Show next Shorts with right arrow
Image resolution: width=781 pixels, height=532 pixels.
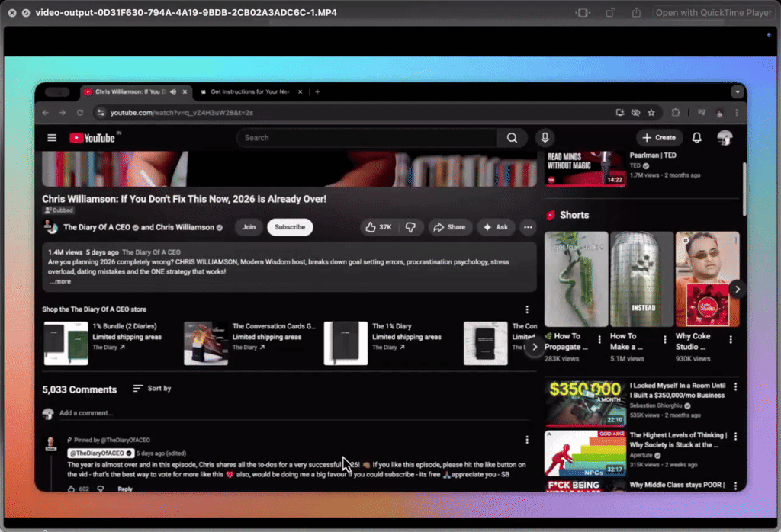[x=738, y=289]
